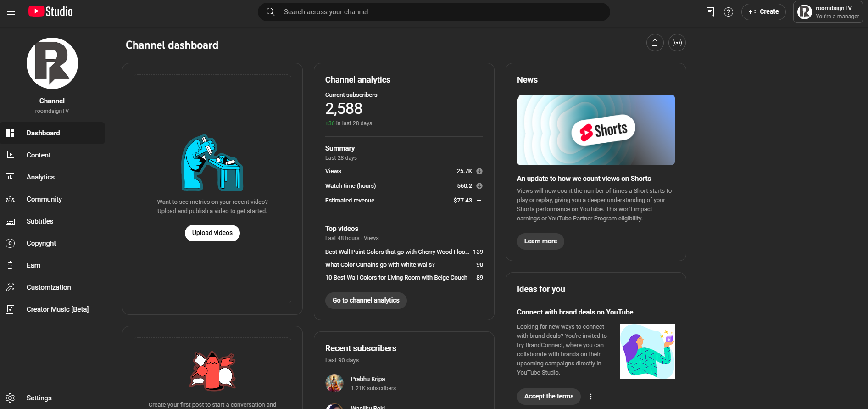Select Copyright in the sidebar
868x409 pixels.
pyautogui.click(x=52, y=243)
